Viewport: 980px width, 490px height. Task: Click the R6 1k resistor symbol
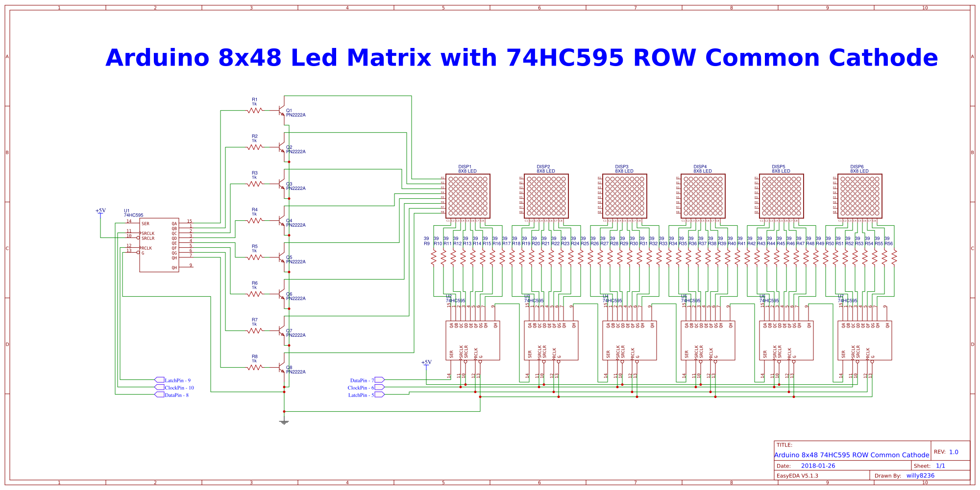255,294
